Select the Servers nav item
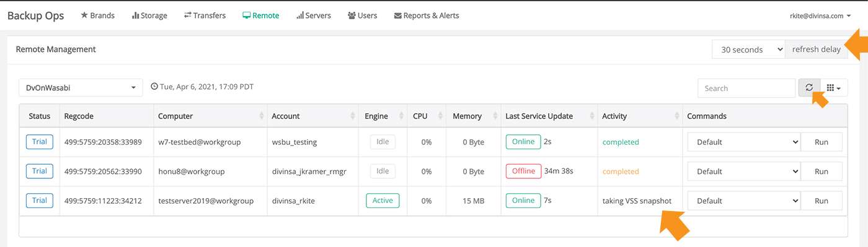This screenshot has width=868, height=247. (314, 15)
